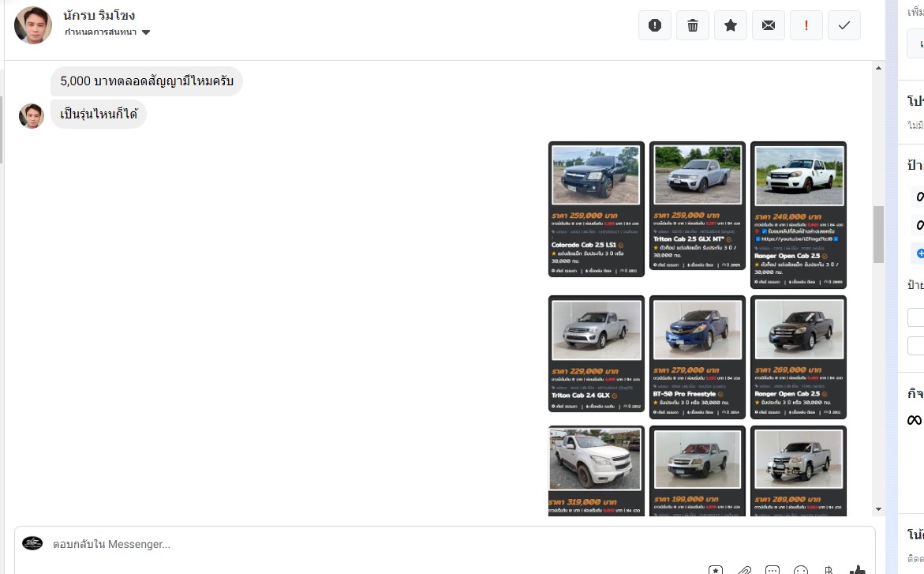Screen dimensions: 924x574
Task: Open customer's large profile picture in header
Action: (x=33, y=25)
